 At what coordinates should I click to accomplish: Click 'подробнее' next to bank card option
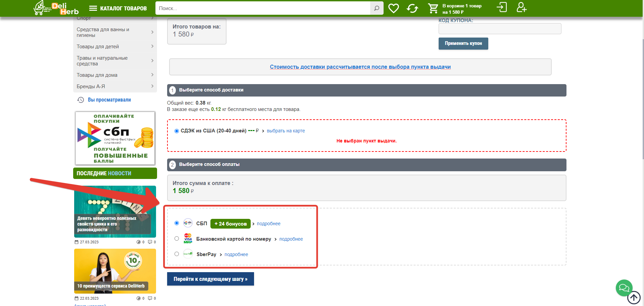click(x=291, y=239)
